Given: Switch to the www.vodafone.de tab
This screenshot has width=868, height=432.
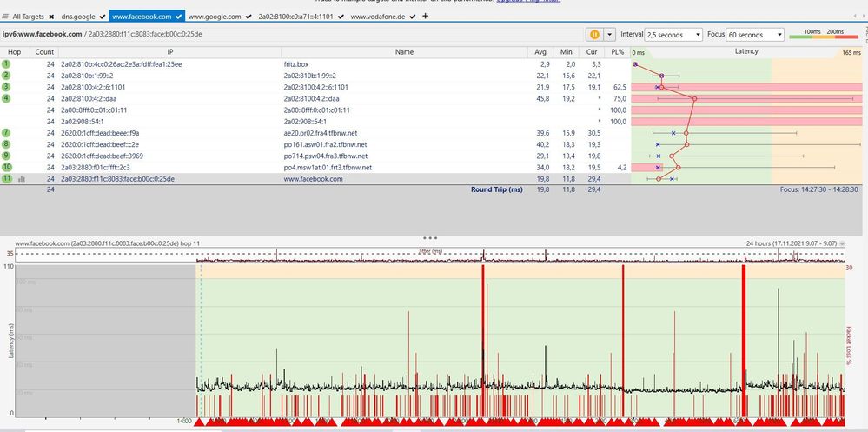Looking at the screenshot, I should pos(379,17).
